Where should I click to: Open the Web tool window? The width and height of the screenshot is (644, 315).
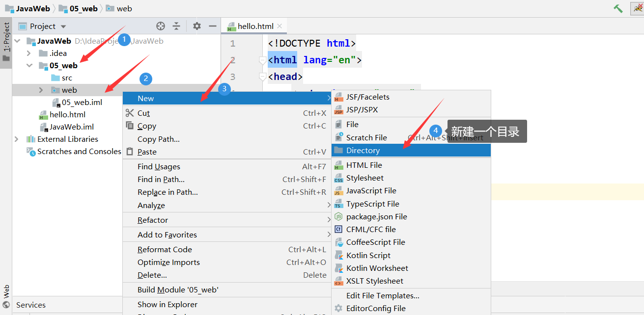(x=6, y=291)
